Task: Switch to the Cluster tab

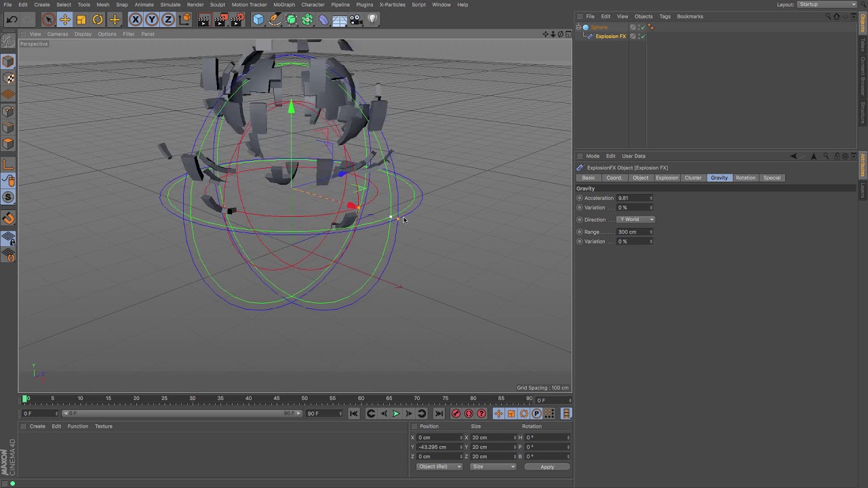Action: click(x=693, y=178)
